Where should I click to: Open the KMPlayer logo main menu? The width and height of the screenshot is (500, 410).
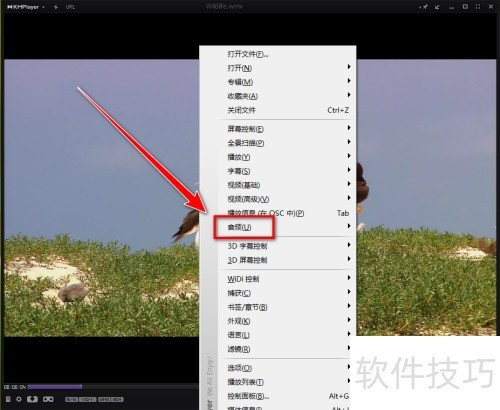pyautogui.click(x=26, y=7)
